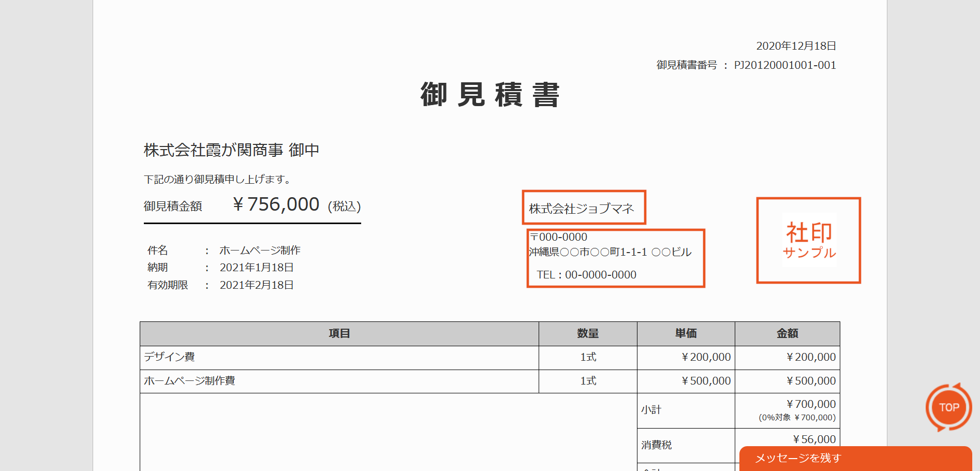Click the tax amount ￥56,000

click(x=814, y=439)
